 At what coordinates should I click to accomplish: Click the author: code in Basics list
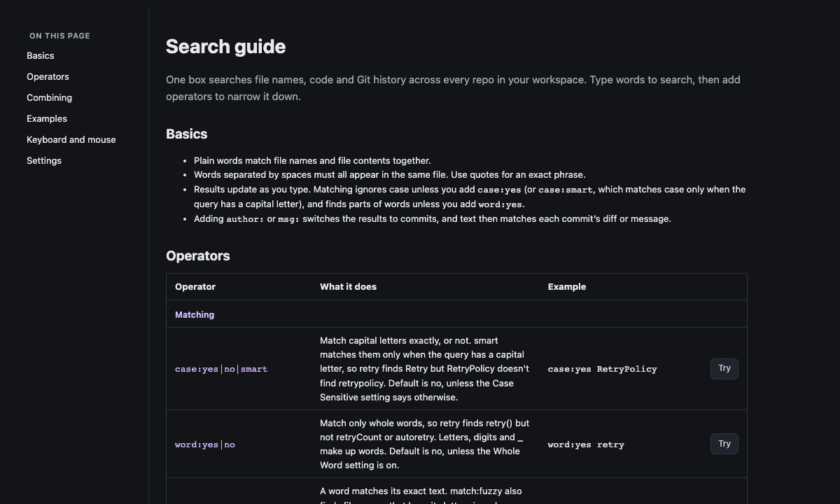click(x=245, y=219)
